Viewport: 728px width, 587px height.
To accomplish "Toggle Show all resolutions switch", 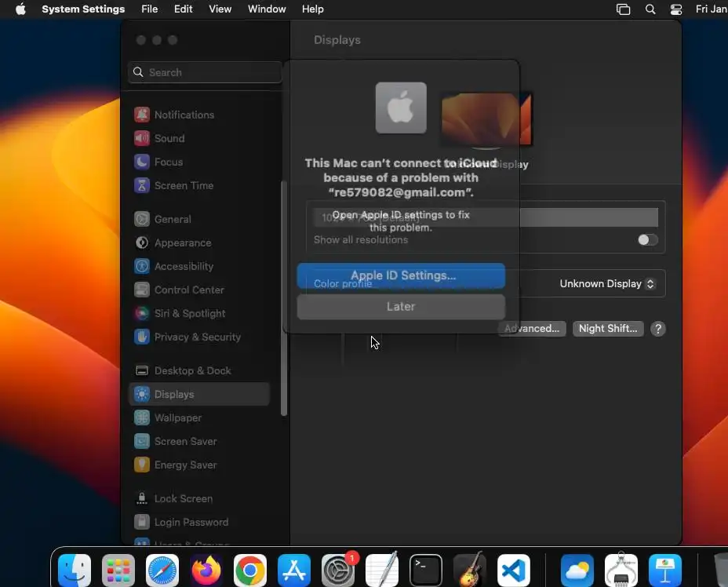I will click(648, 239).
